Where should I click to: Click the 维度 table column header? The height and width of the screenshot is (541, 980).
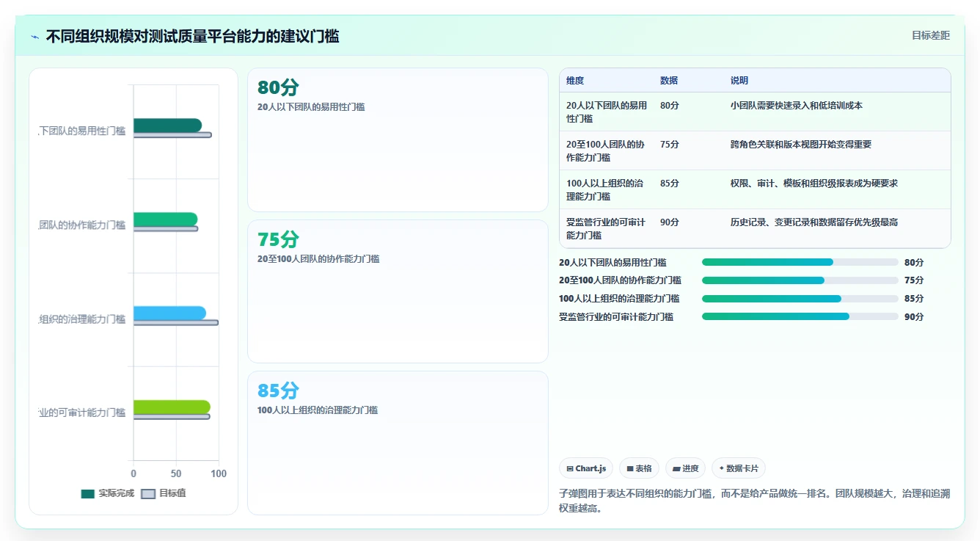coord(575,81)
